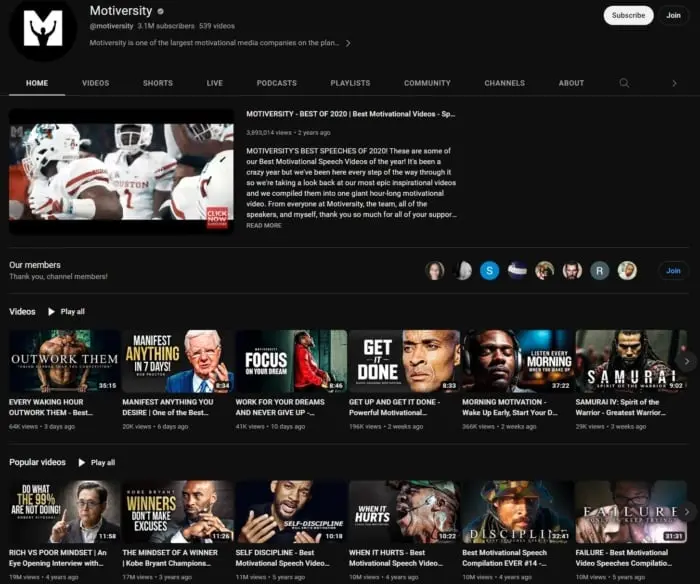The width and height of the screenshot is (700, 584).
Task: Open THE MINDSET OF A WINNER title
Action: pyautogui.click(x=170, y=558)
